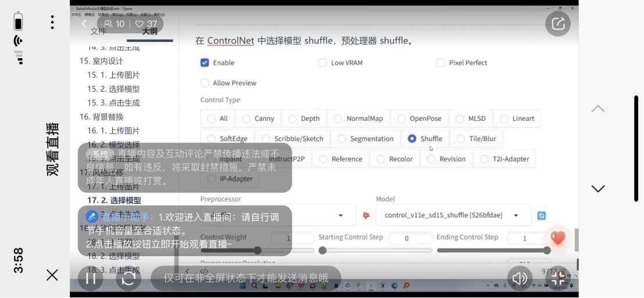This screenshot has height=298, width=644.
Task: Go to previous stream with up chevron
Action: pos(598,109)
